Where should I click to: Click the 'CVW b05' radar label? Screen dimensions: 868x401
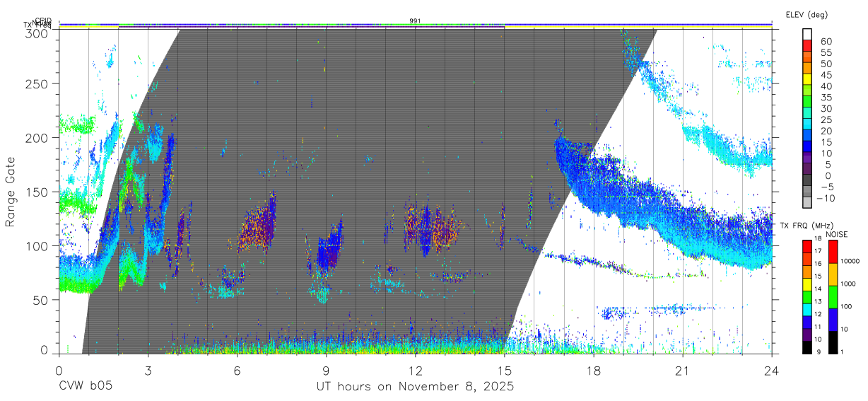[x=86, y=387]
